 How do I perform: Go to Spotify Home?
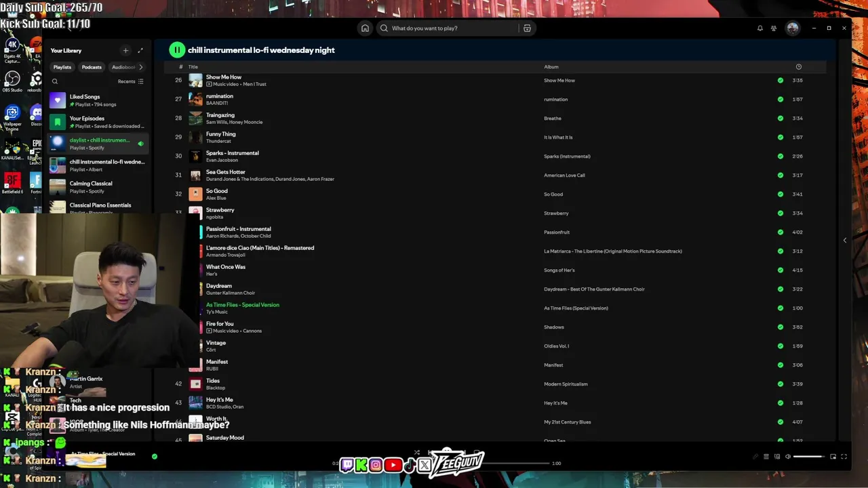point(365,28)
